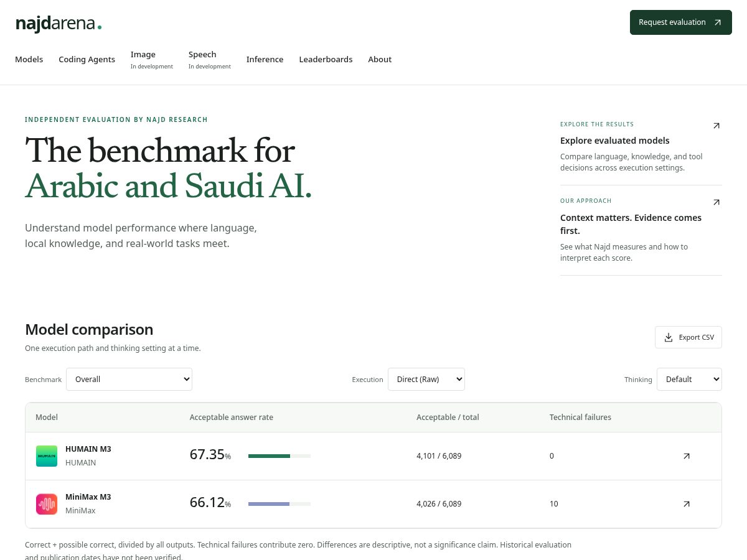
Task: Click the HUMAIN M3 model name
Action: [x=88, y=449]
